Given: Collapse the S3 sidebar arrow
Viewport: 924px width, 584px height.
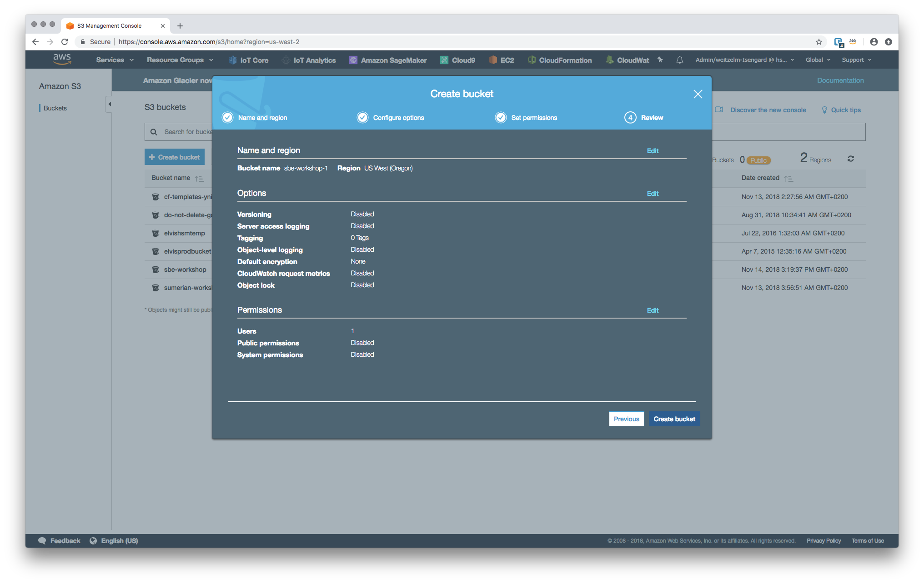Looking at the screenshot, I should click(x=109, y=104).
